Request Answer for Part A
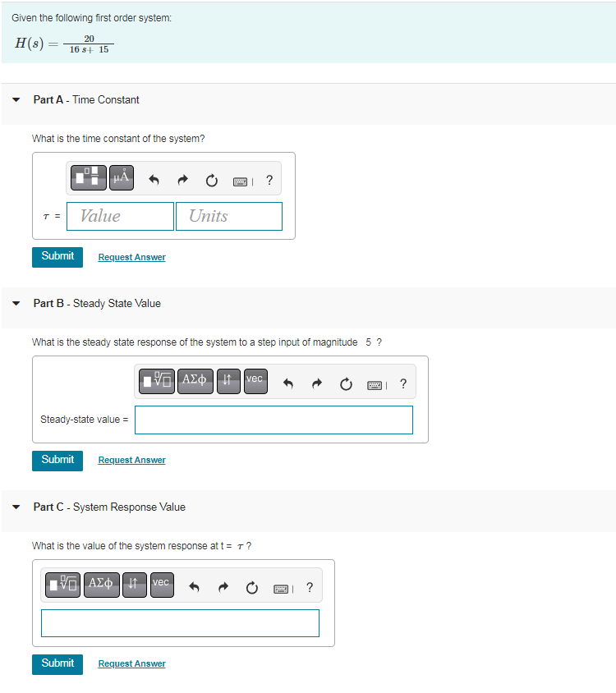Viewport: 616px width, 693px height. [x=131, y=257]
